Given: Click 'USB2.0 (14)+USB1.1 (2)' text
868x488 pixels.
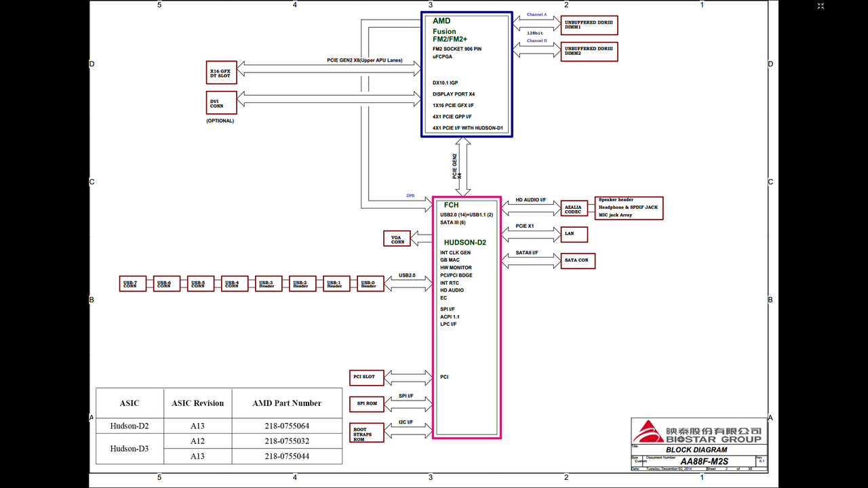Looking at the screenshot, I should tap(467, 215).
